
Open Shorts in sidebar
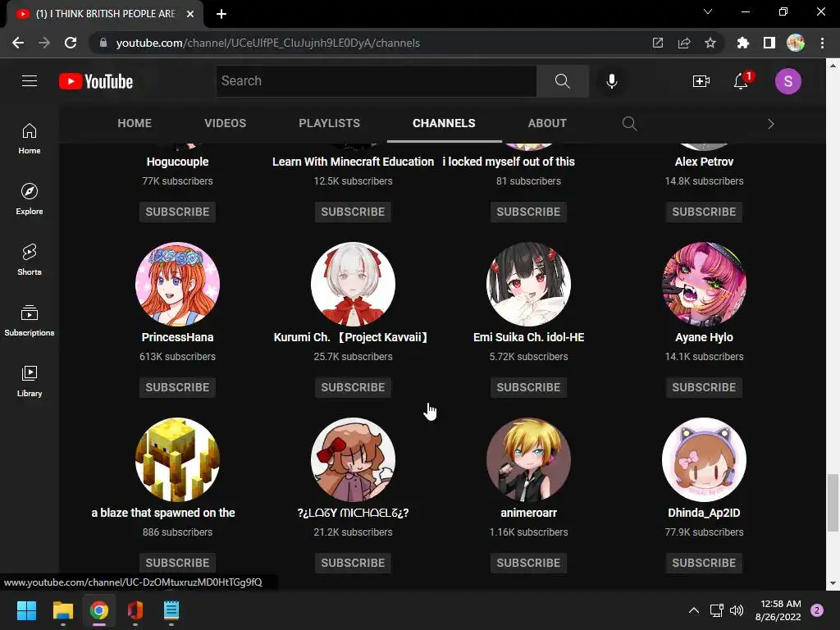point(30,259)
